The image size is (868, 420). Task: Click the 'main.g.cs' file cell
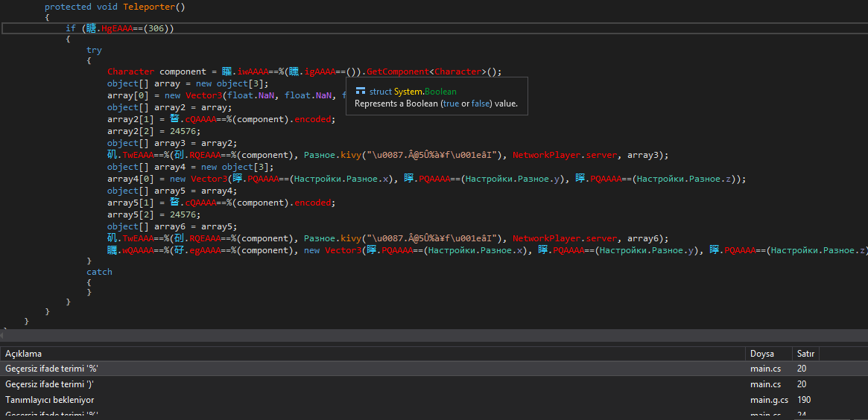(x=768, y=400)
